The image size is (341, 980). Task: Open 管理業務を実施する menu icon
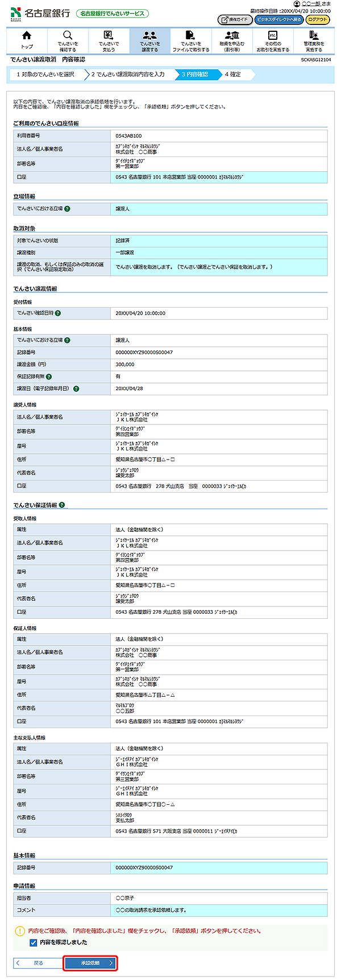pos(314,40)
